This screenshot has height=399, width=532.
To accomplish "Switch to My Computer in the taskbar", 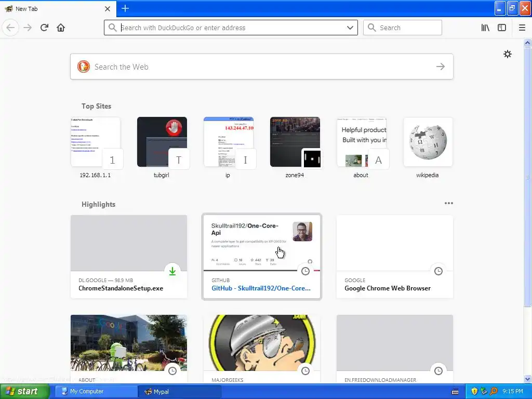I will point(96,392).
